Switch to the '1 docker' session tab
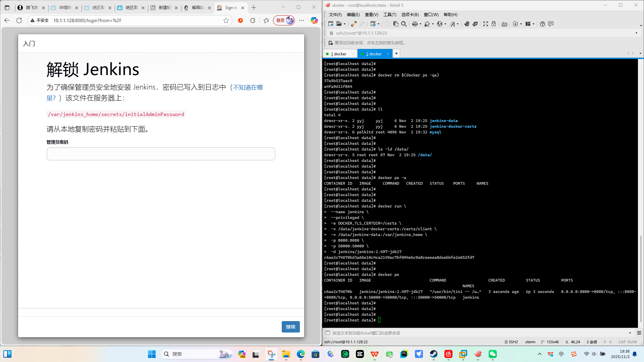Screen dimensions: 644x362 (x=339, y=54)
